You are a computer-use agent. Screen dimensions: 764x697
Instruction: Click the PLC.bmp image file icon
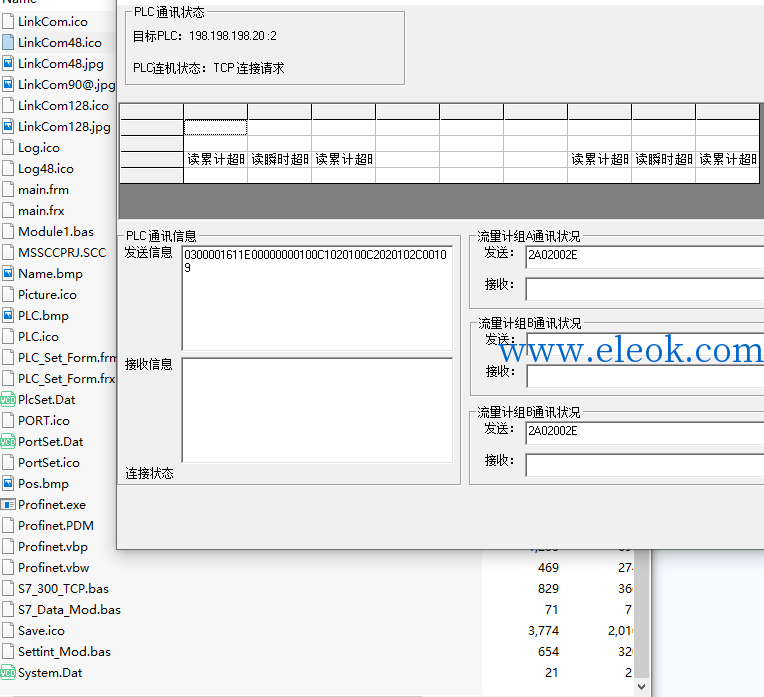pyautogui.click(x=8, y=315)
